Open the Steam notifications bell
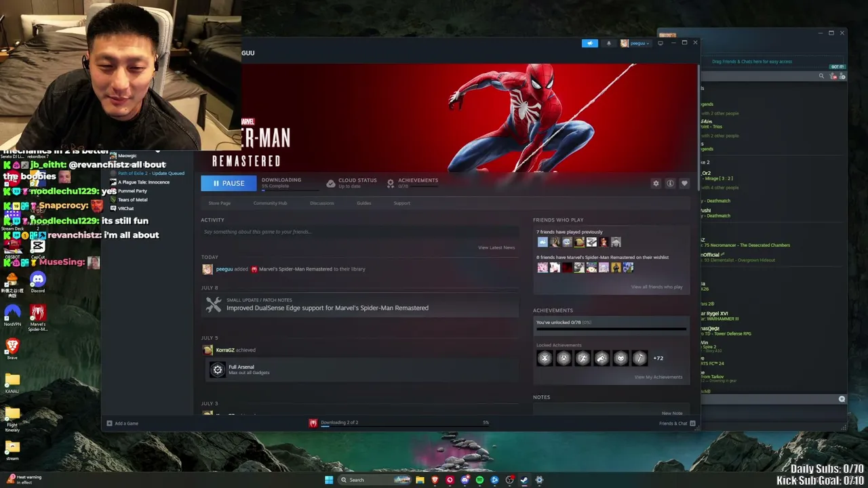 608,43
